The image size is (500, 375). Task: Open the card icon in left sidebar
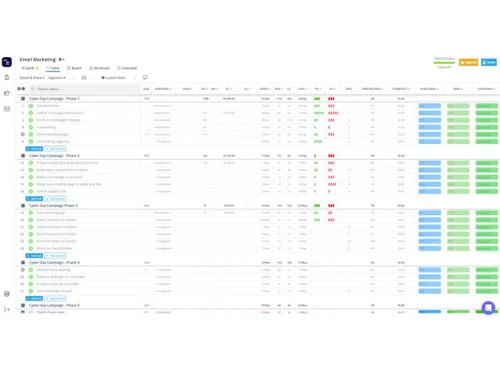coord(7,109)
